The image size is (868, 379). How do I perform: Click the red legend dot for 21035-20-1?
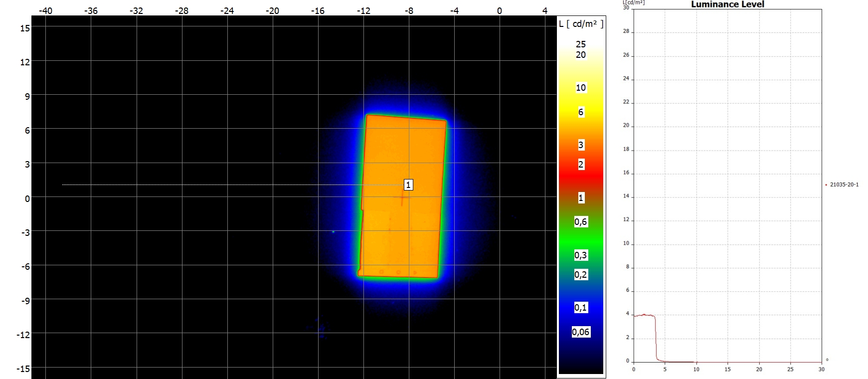point(826,185)
